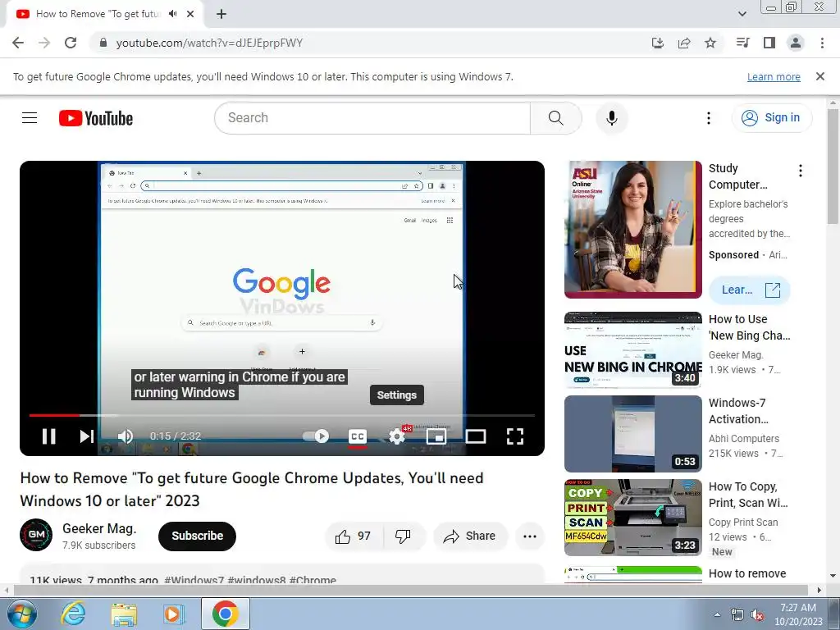This screenshot has height=630, width=840.
Task: Click the view forward arrow in Chrome toolbar
Action: tap(44, 43)
